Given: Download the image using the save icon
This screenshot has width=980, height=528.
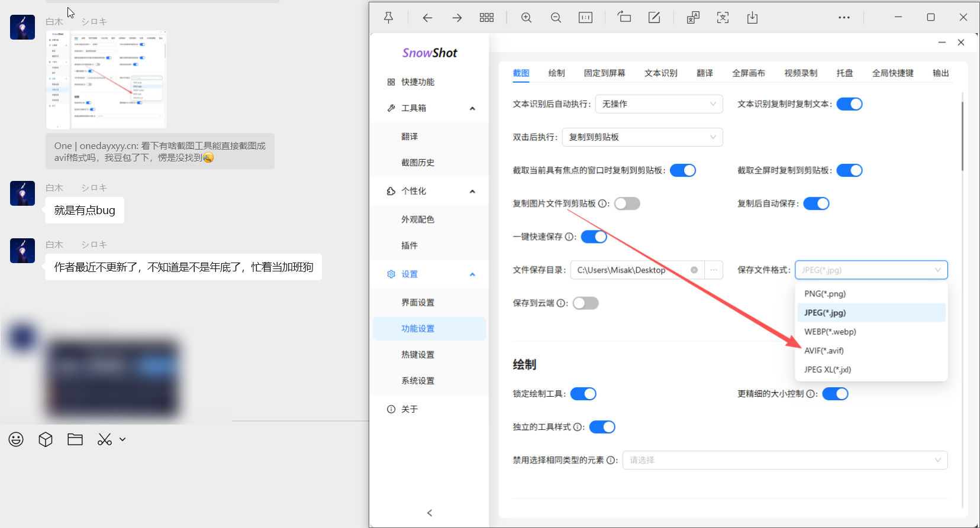Looking at the screenshot, I should pos(752,18).
